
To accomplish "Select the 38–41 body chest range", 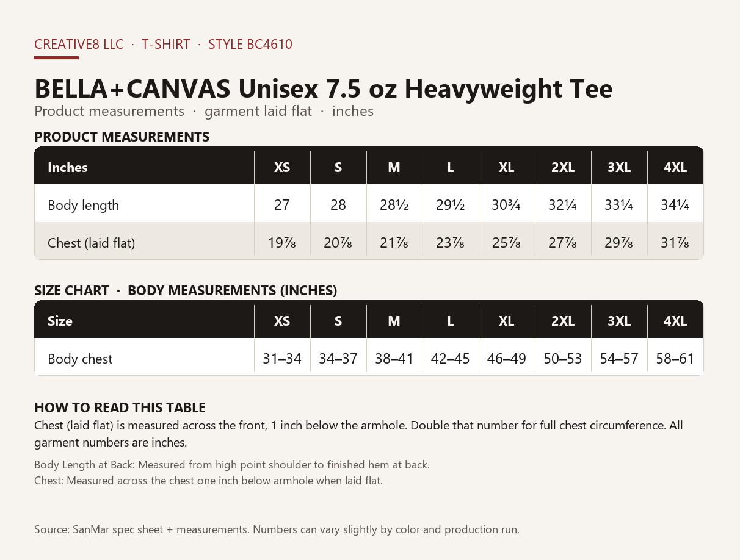I will (x=394, y=359).
